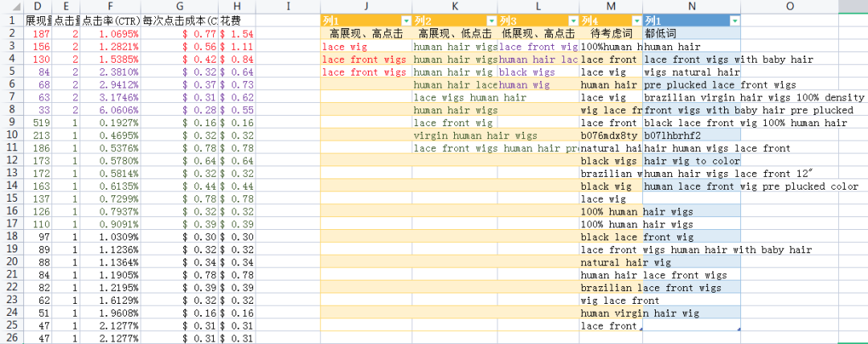Image resolution: width=868 pixels, height=344 pixels.
Task: Select cell '6.0606%'
Action: click(x=111, y=109)
